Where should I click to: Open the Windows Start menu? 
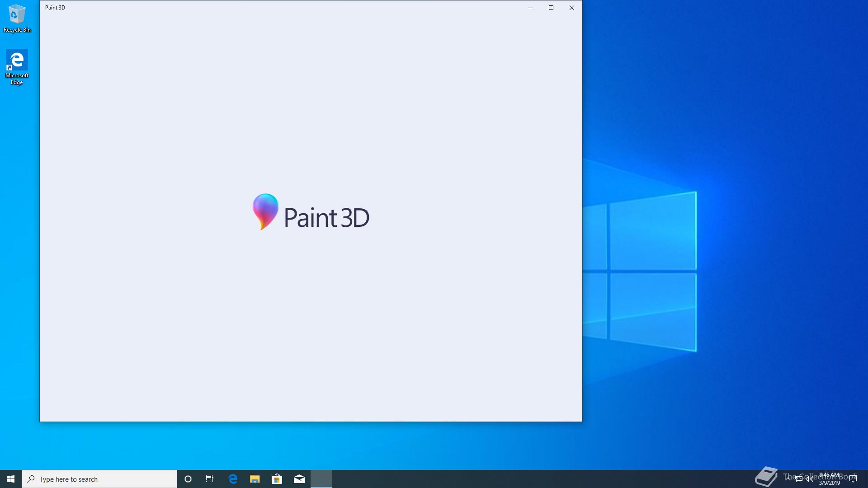[x=11, y=479]
